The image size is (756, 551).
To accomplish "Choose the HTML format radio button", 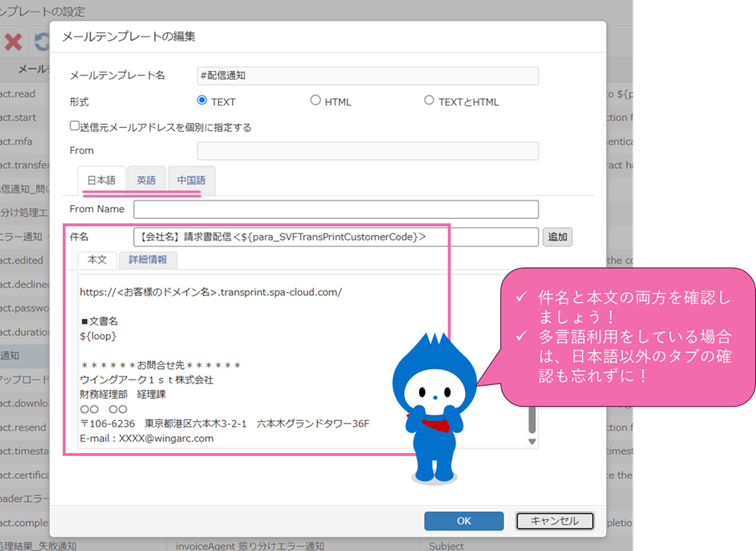I will [x=316, y=100].
